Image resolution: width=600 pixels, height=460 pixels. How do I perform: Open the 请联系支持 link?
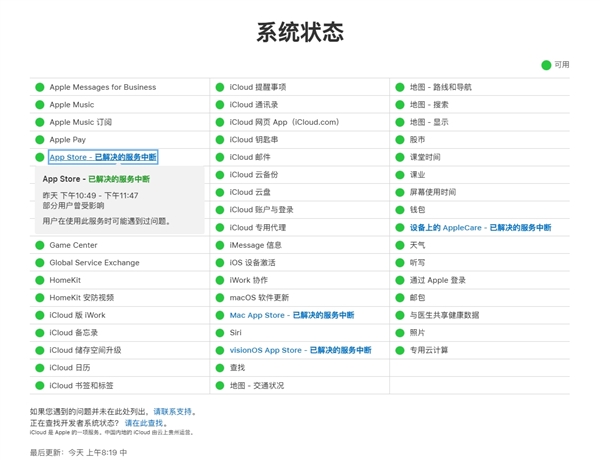173,411
